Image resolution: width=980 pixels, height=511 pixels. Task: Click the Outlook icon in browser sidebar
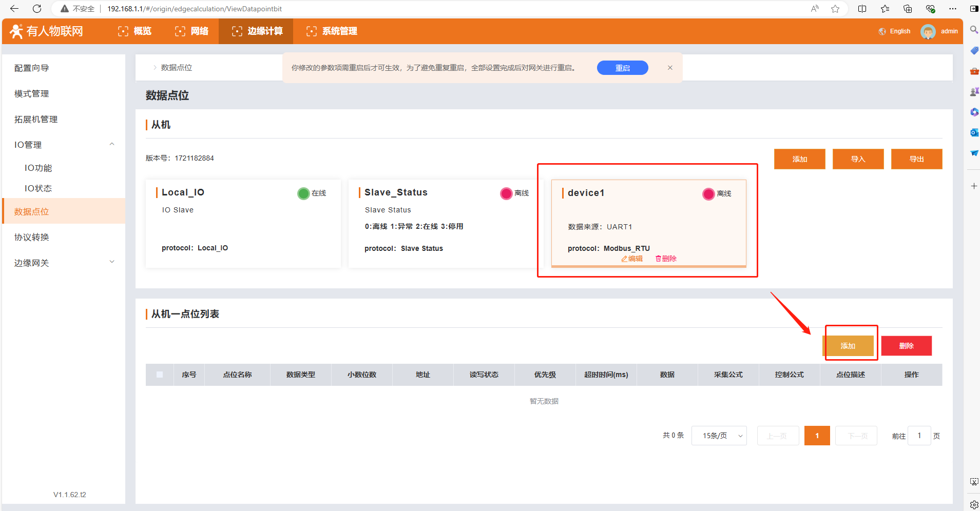(974, 132)
